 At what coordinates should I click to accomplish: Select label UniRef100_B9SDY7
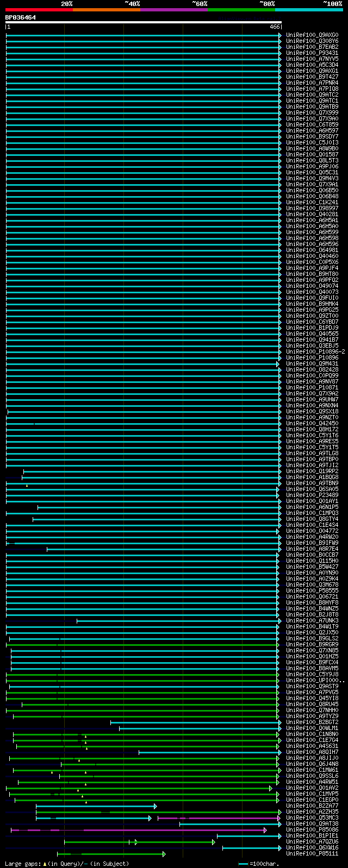tap(312, 137)
